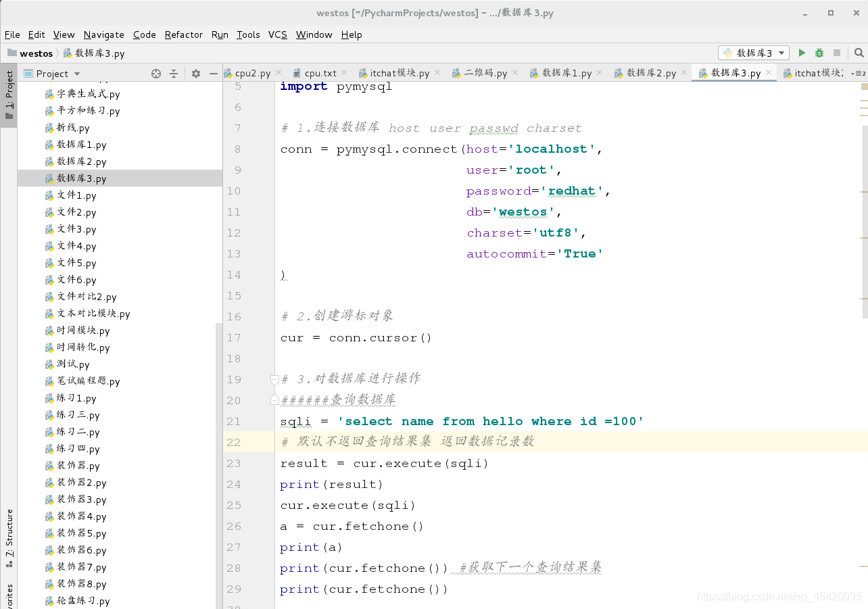Close the 数据库1.py editor tab
This screenshot has width=868, height=609.
599,72
